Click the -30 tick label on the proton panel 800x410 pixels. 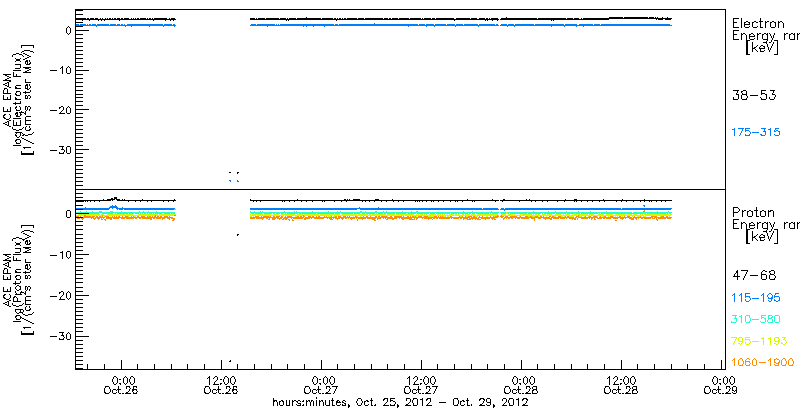point(60,336)
